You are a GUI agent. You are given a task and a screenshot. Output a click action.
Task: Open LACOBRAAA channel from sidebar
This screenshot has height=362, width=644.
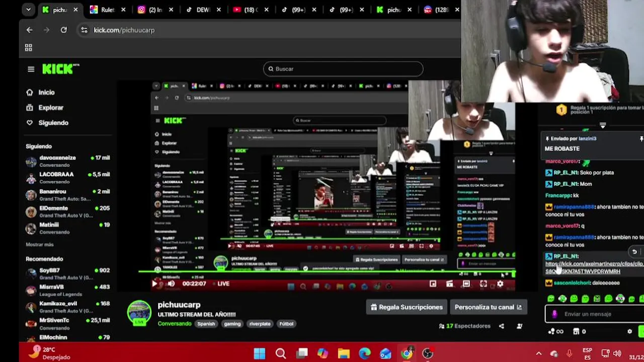67,178
